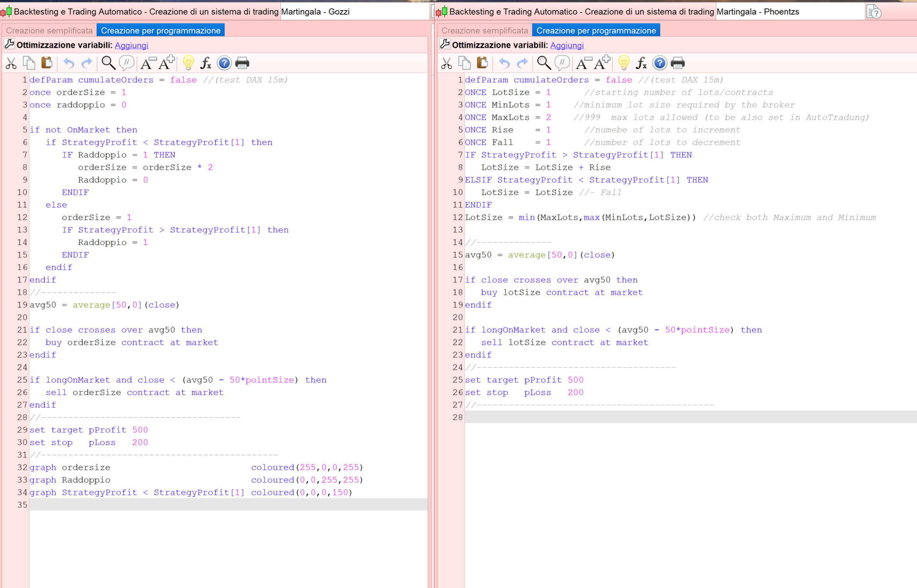Click the lightbulb hint icon in left editor

tap(188, 63)
